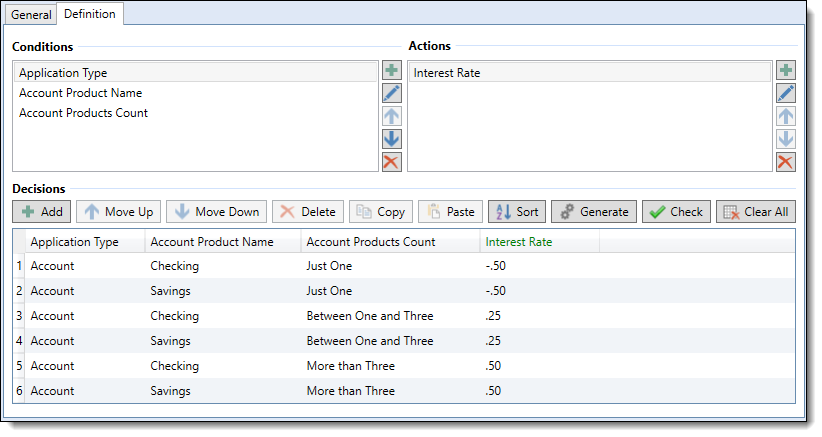The width and height of the screenshot is (822, 437).
Task: Click -.50 interest rate in row 2
Action: coord(495,291)
